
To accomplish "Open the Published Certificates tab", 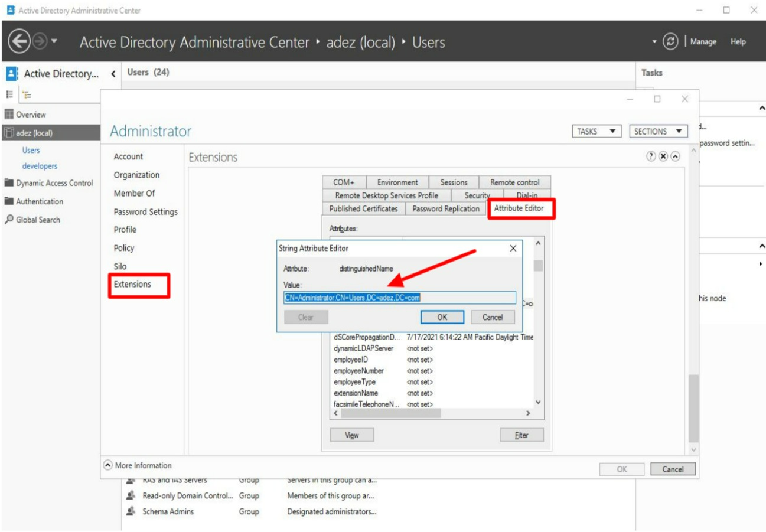I will point(363,208).
